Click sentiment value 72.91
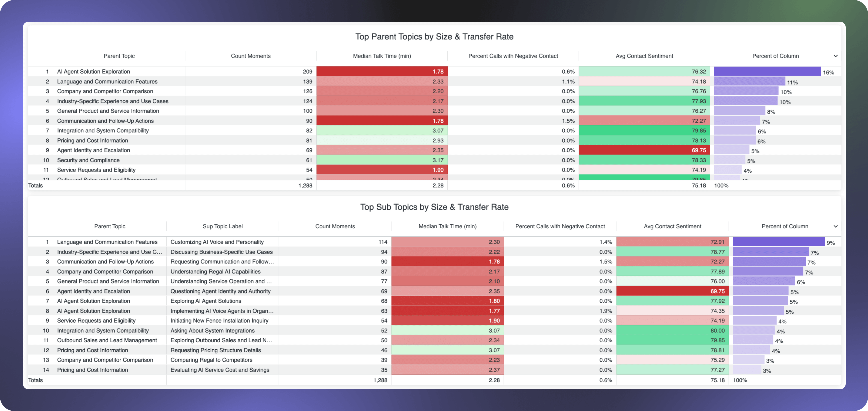Image resolution: width=868 pixels, height=411 pixels. pos(717,242)
